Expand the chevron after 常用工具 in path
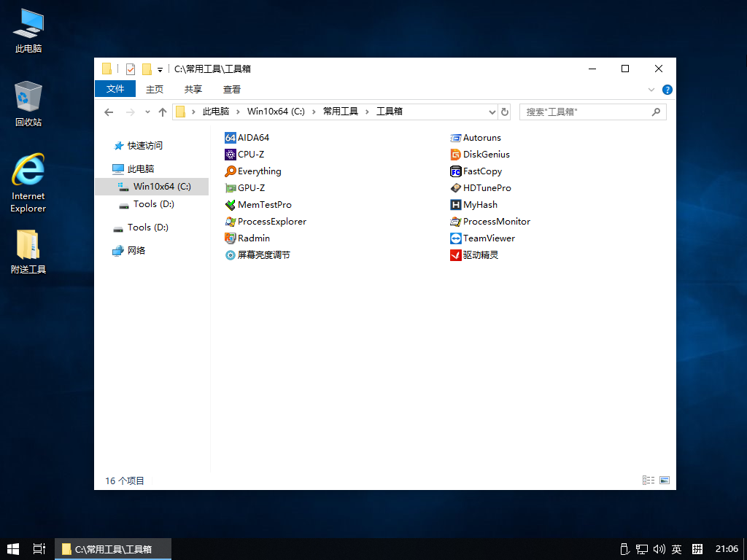This screenshot has height=560, width=747. 367,112
